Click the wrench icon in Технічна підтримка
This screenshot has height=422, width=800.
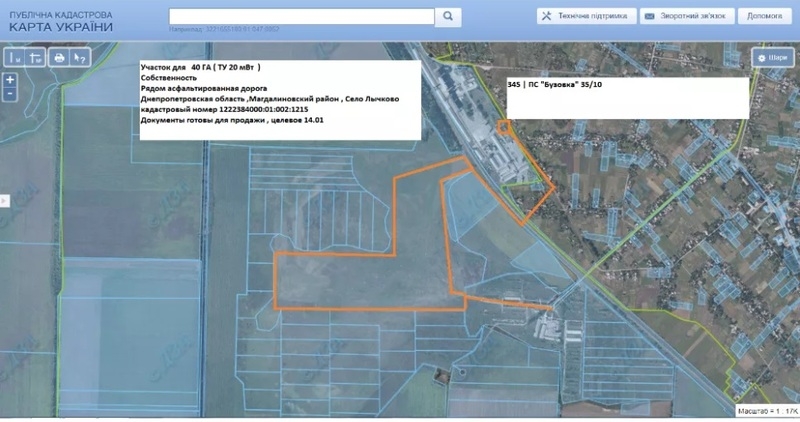pos(547,16)
